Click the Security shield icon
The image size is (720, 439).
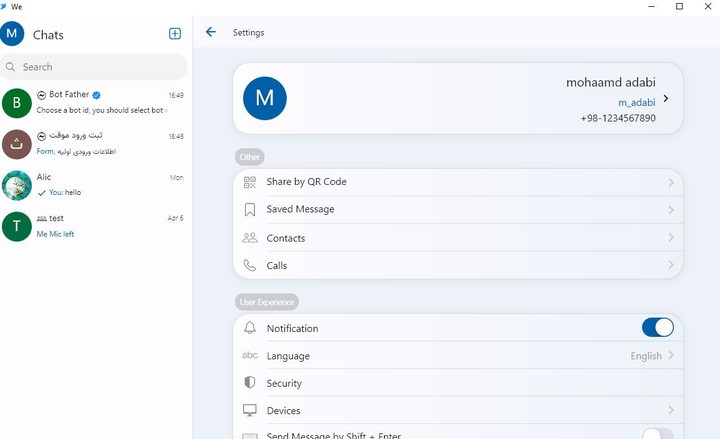pos(250,383)
